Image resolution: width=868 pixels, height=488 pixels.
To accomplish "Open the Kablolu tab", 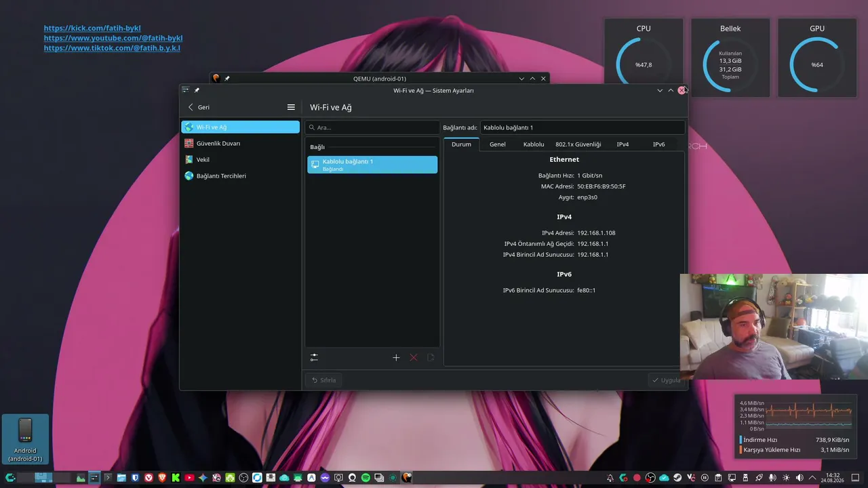I will [534, 144].
